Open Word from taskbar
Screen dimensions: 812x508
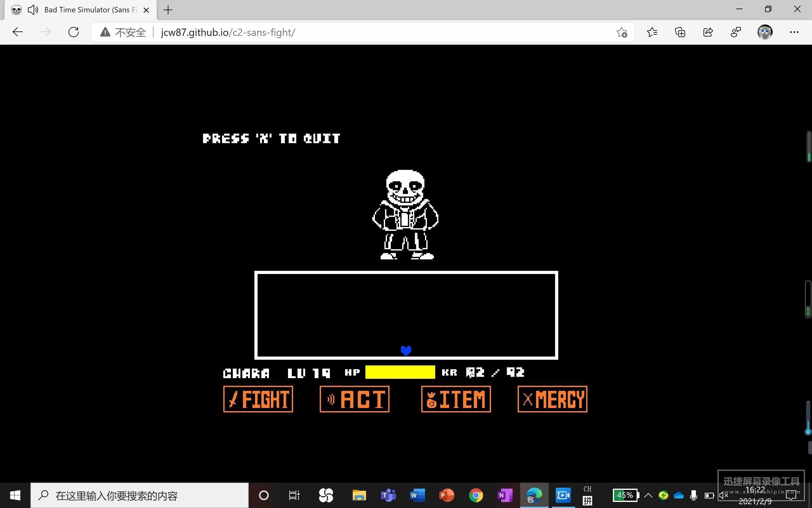pos(417,495)
